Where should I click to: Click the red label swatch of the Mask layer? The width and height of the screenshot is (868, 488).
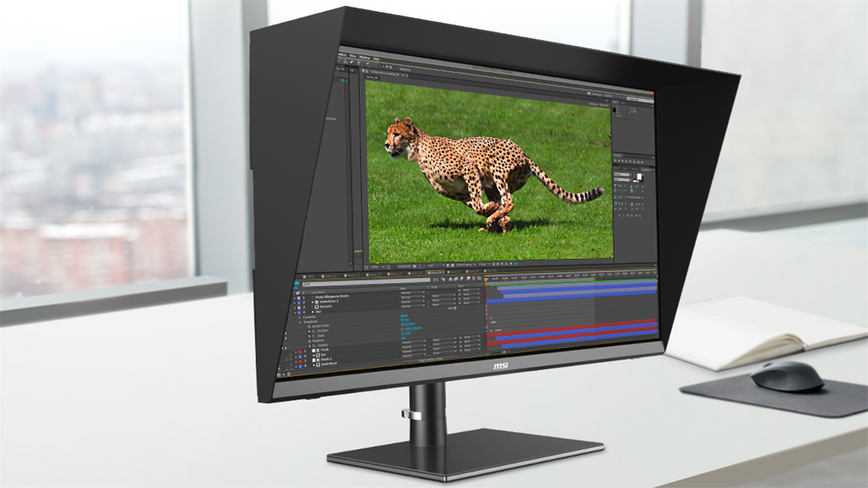(x=300, y=352)
